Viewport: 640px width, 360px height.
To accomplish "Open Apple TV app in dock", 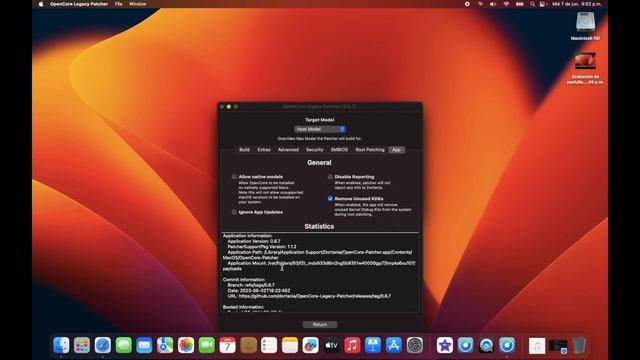I will tap(331, 345).
